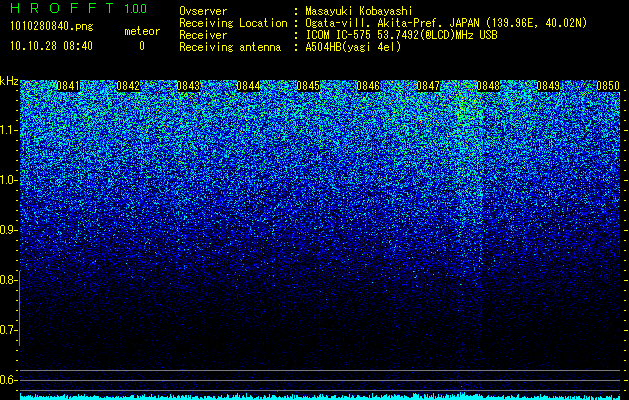The image size is (629, 400).
Task: Click the 0849 time marker
Action: 548,86
